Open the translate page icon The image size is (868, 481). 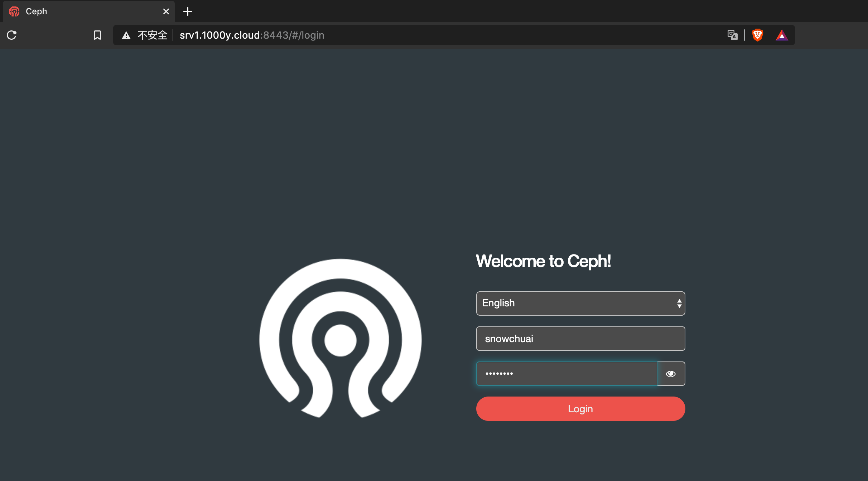[732, 35]
